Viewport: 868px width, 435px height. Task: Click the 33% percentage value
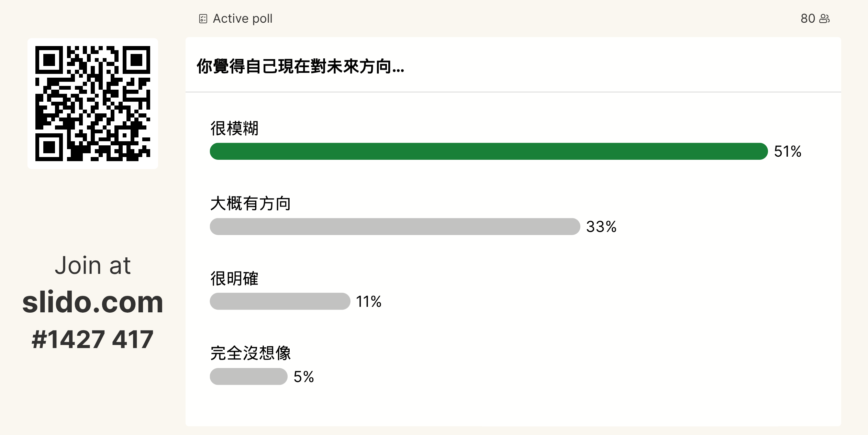click(x=601, y=227)
